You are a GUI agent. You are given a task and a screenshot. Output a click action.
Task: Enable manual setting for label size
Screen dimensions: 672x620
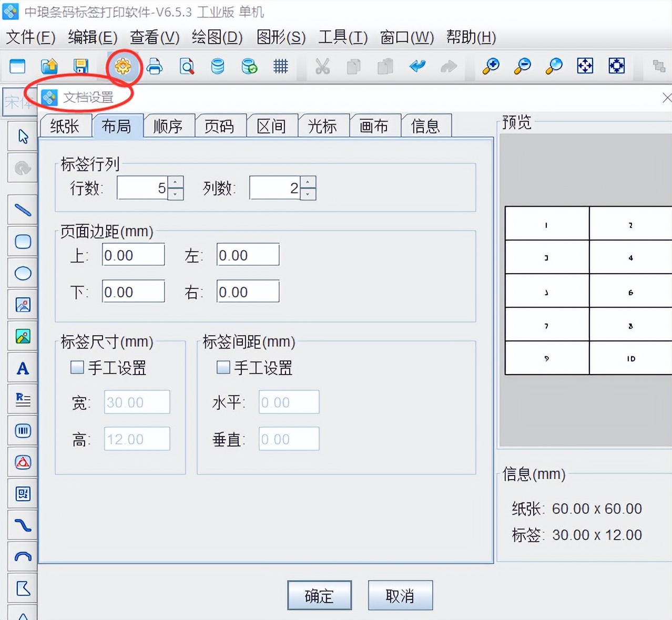[x=77, y=367]
